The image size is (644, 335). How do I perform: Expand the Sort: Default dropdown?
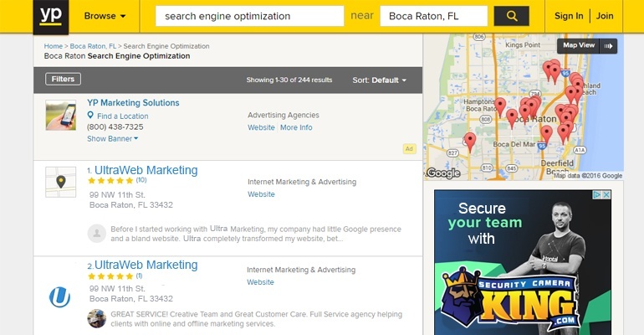379,80
